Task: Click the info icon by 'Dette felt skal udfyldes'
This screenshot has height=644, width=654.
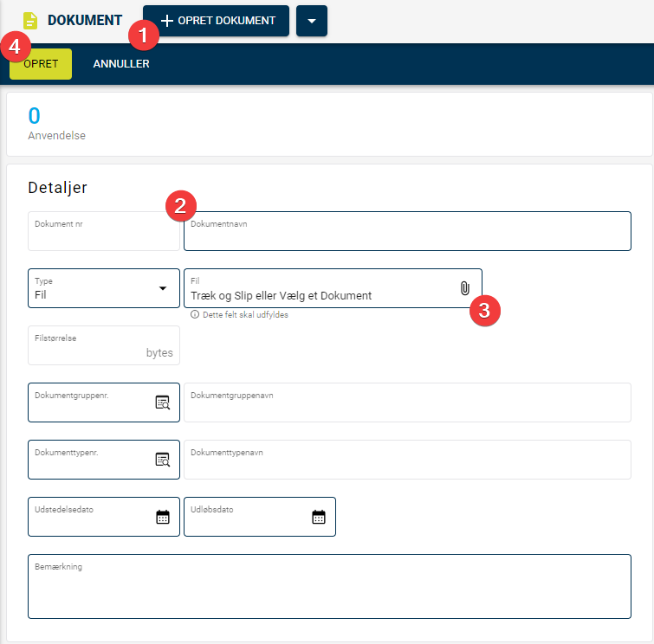Action: click(195, 314)
